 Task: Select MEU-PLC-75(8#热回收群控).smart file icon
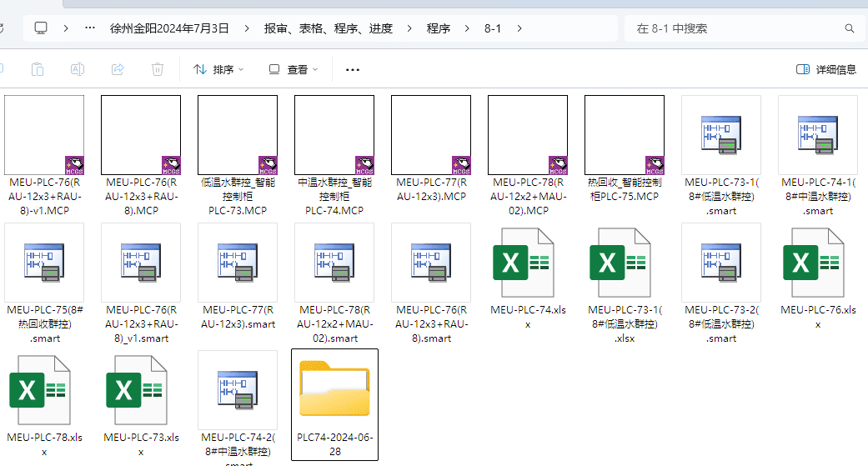(x=44, y=263)
